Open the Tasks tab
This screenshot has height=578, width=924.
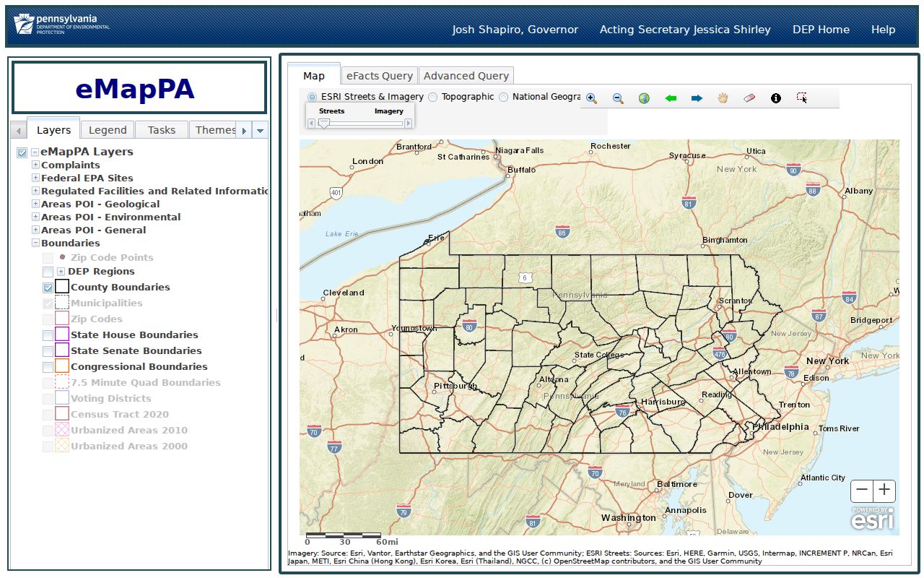pos(162,130)
